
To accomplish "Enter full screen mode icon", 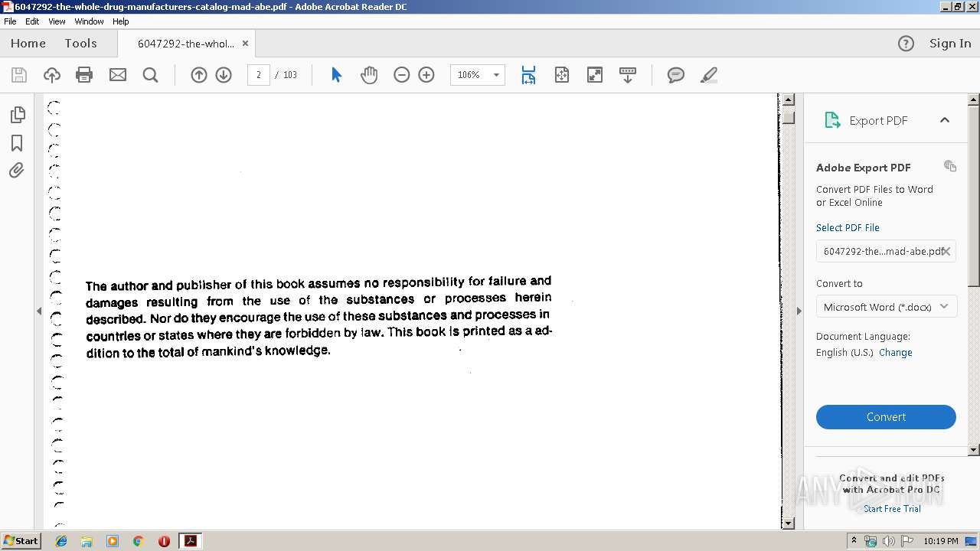I will click(595, 75).
